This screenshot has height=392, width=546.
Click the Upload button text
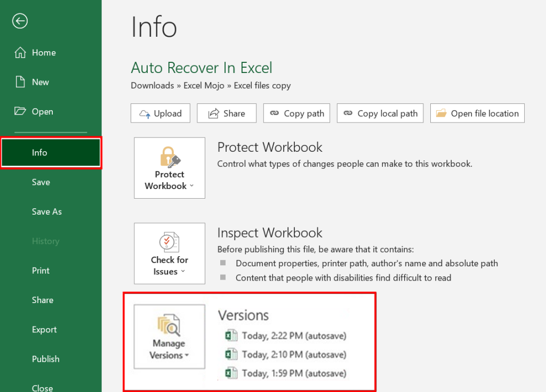[x=168, y=113]
